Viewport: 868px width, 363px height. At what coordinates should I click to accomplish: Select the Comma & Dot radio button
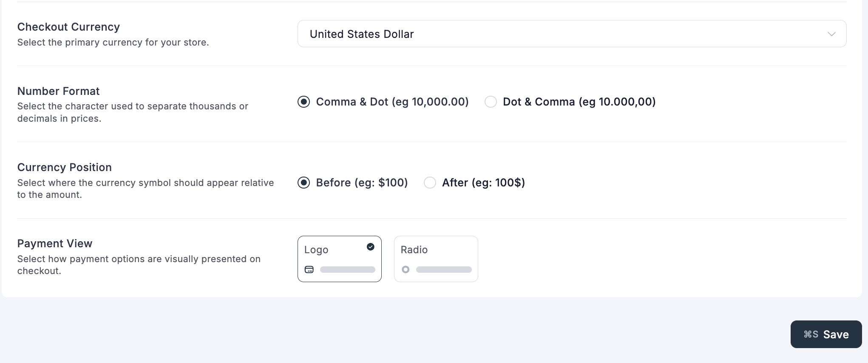(304, 102)
